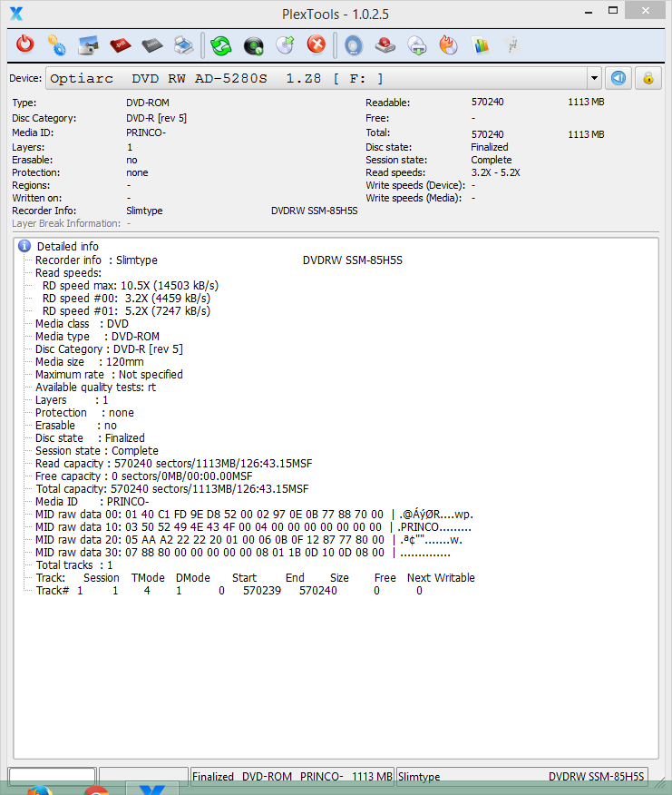The height and width of the screenshot is (795, 672).
Task: Select Protection : none tree row
Action: tap(84, 412)
